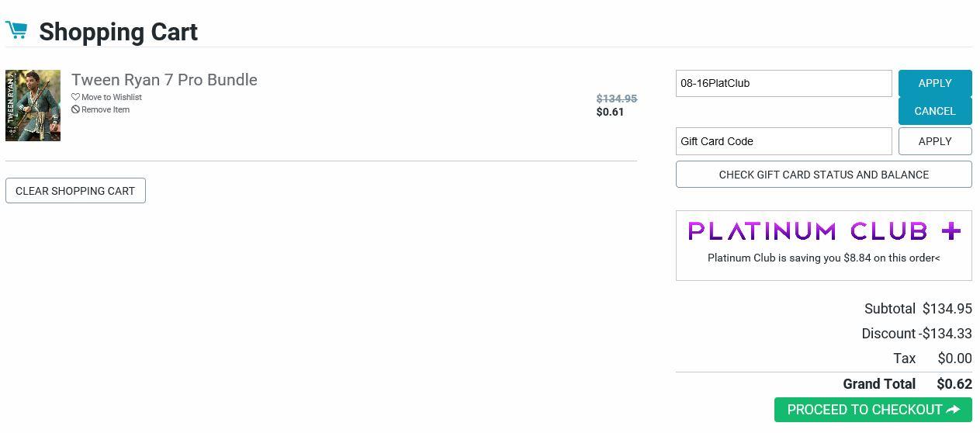Select the Move to Wishlist link
Screen dimensions: 980x433
pyautogui.click(x=112, y=97)
